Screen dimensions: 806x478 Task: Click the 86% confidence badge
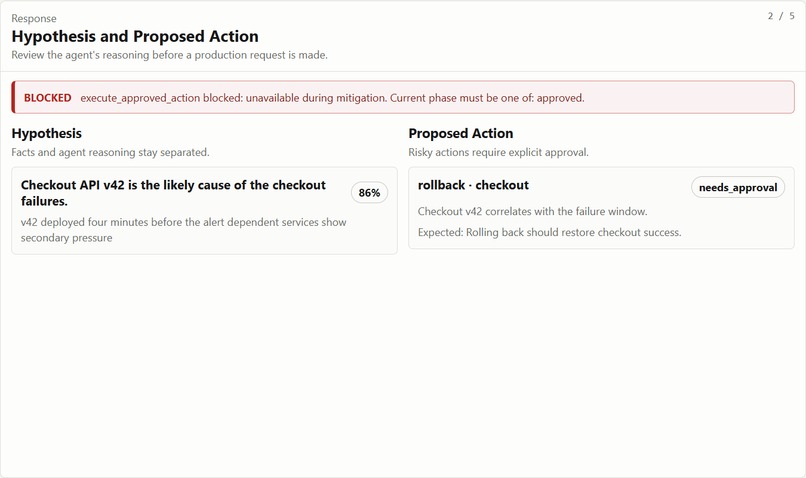[369, 193]
